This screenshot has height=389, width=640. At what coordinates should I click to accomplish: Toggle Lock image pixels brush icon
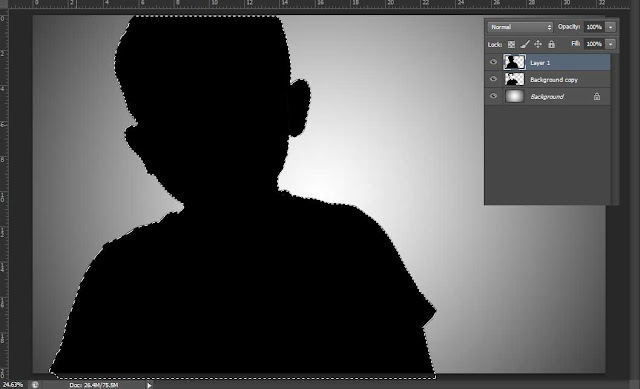(x=525, y=44)
